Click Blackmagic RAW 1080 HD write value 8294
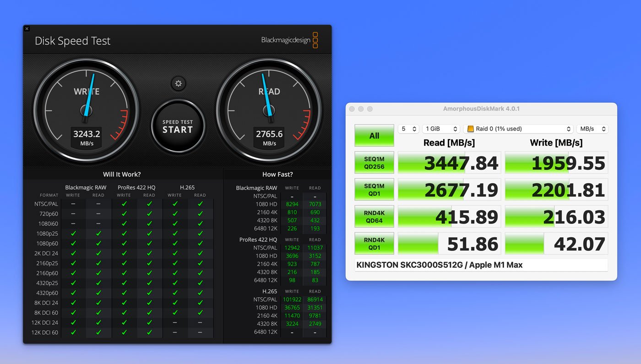 tap(292, 204)
